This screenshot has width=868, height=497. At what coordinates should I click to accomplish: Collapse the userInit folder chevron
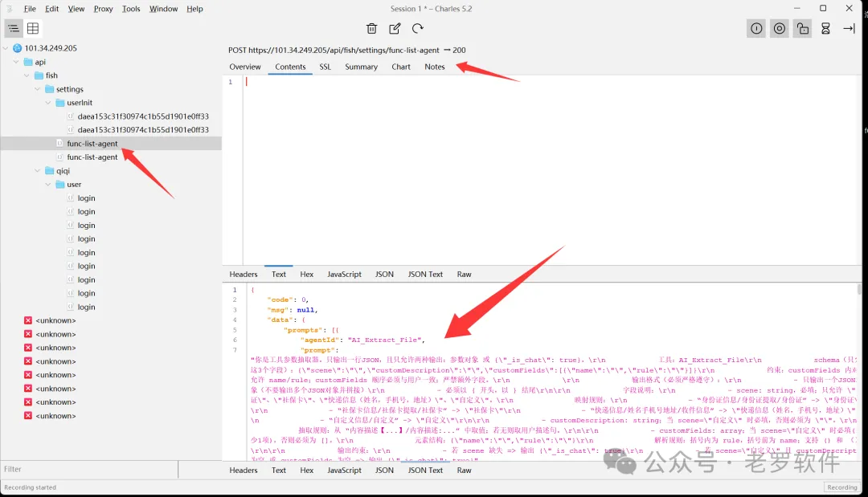tap(48, 102)
